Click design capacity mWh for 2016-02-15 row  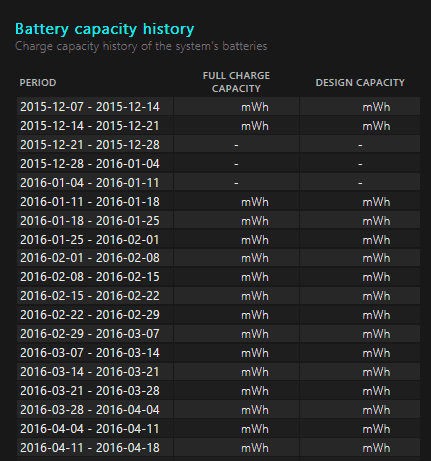376,296
